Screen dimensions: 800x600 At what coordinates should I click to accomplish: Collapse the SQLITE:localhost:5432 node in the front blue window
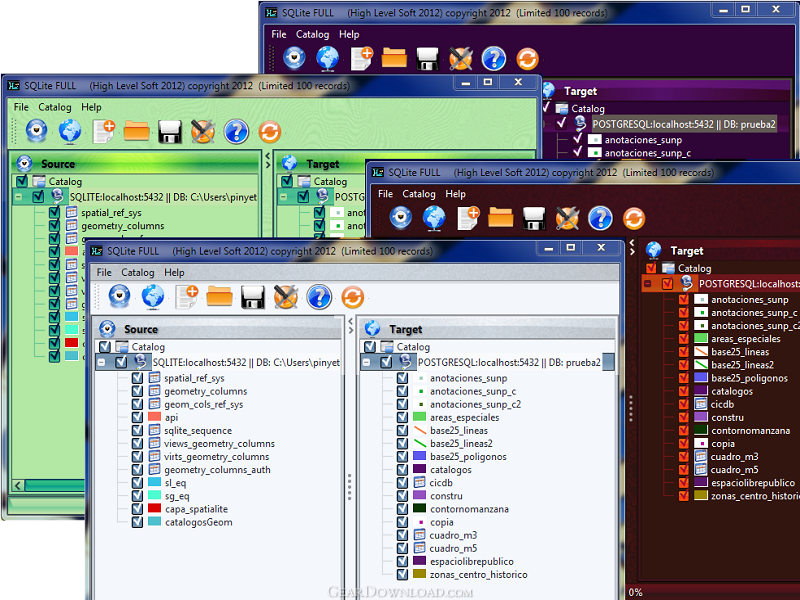(x=103, y=363)
